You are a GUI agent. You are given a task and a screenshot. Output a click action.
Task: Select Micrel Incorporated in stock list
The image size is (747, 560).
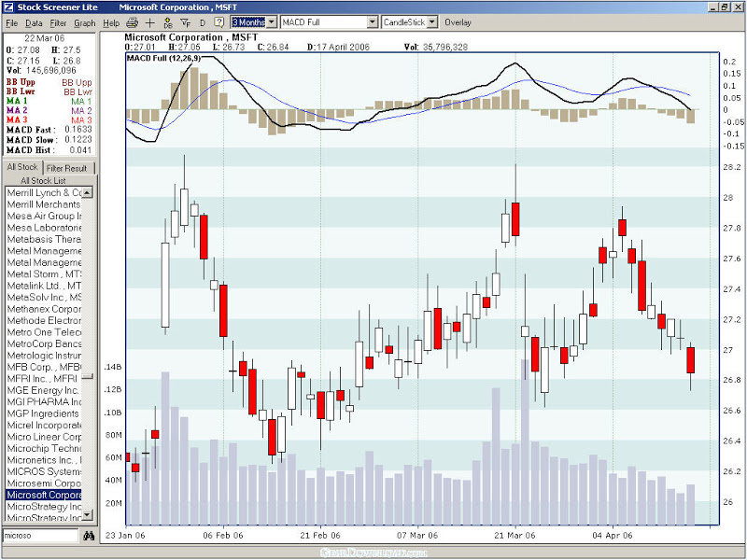(44, 426)
